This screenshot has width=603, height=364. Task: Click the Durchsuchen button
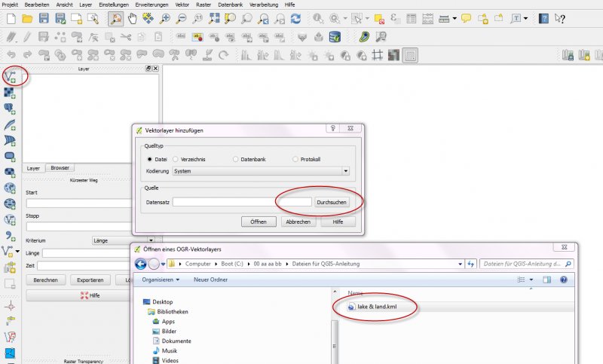tap(332, 202)
